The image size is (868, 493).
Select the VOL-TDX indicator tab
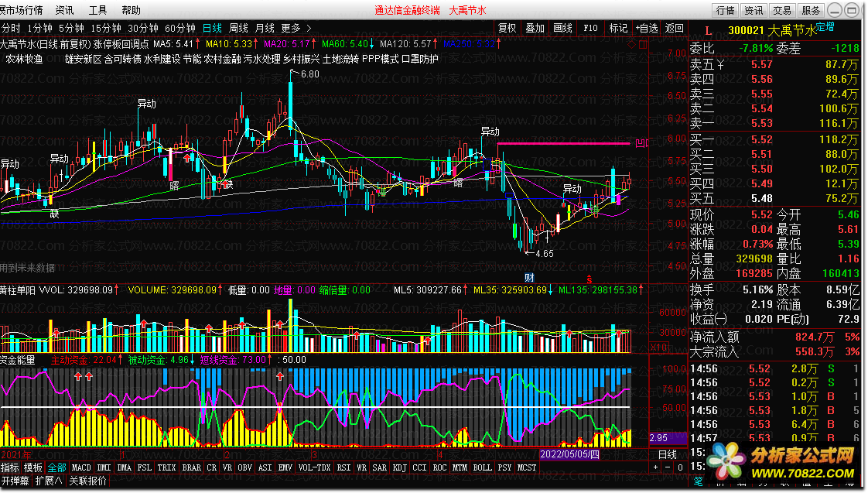point(314,467)
